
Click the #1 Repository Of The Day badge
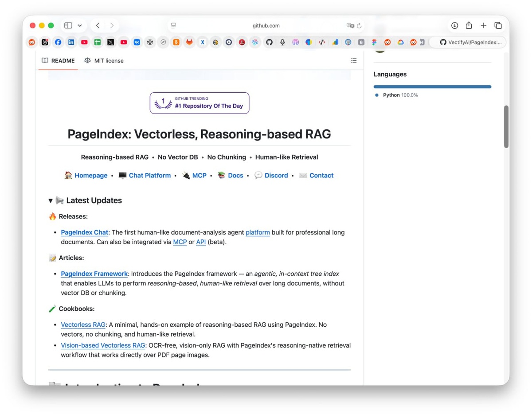[x=199, y=103]
